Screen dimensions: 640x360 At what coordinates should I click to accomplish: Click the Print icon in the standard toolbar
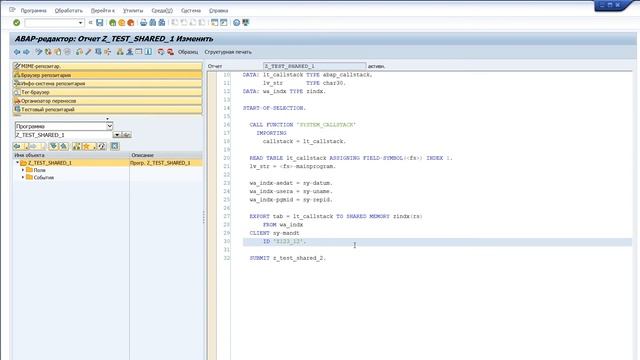[143, 23]
